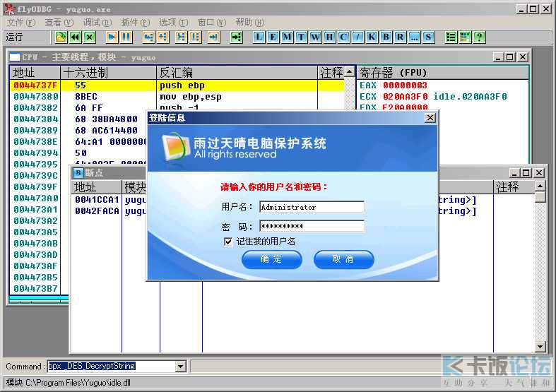The height and width of the screenshot is (392, 556).
Task: Click the Open file toolbar icon
Action: coord(61,37)
